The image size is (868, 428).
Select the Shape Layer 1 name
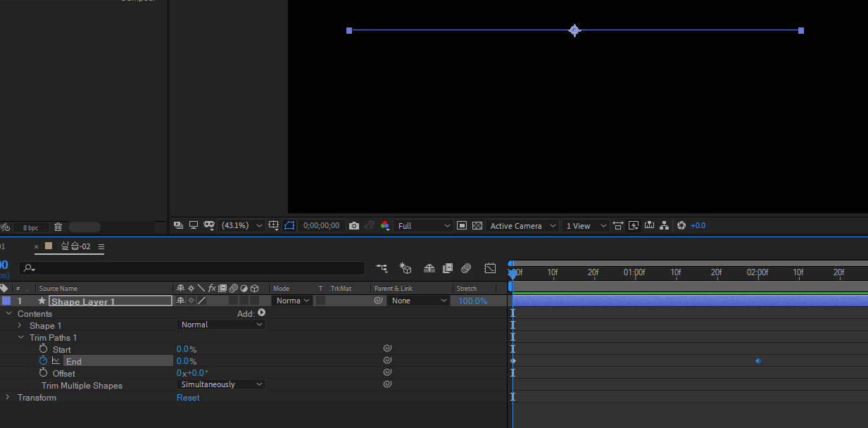(x=111, y=301)
